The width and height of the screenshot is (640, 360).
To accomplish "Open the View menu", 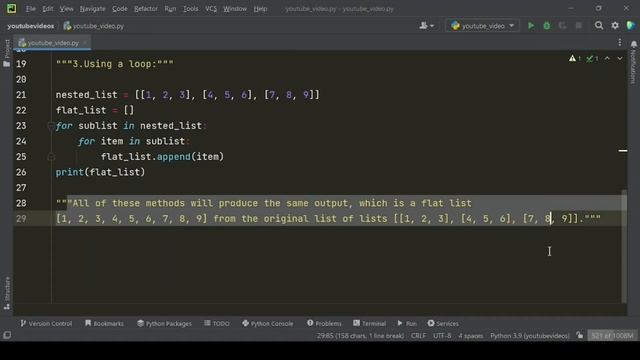I will pos(66,9).
